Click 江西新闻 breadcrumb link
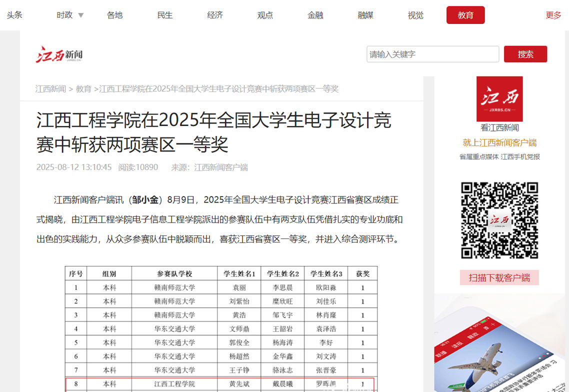The image size is (569, 392). [x=50, y=89]
